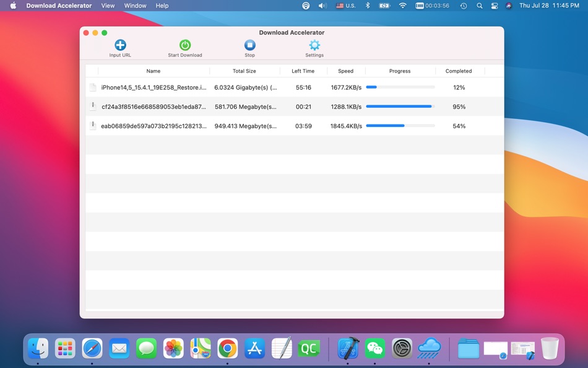Click the 12% completed value
Viewport: 588px width, 368px height.
click(x=459, y=87)
